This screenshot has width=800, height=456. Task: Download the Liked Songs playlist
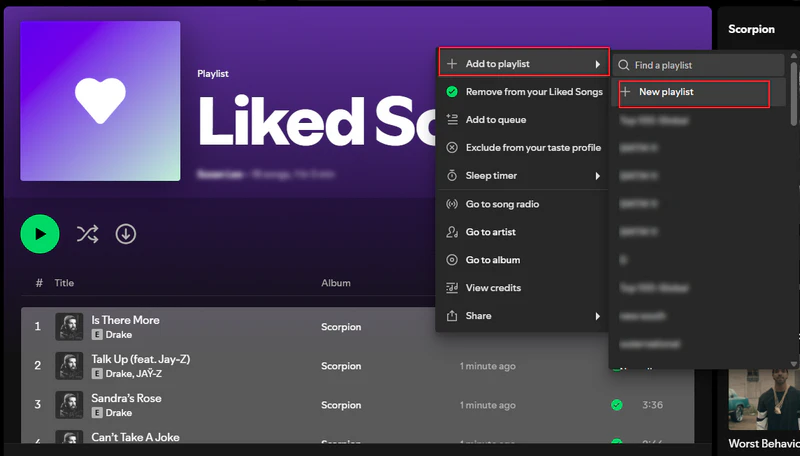coord(126,234)
